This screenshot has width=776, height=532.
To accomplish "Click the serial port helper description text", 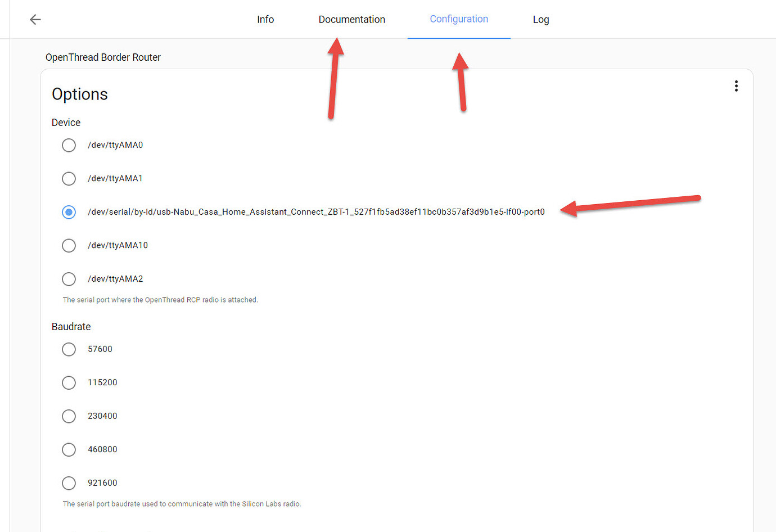I will click(160, 300).
